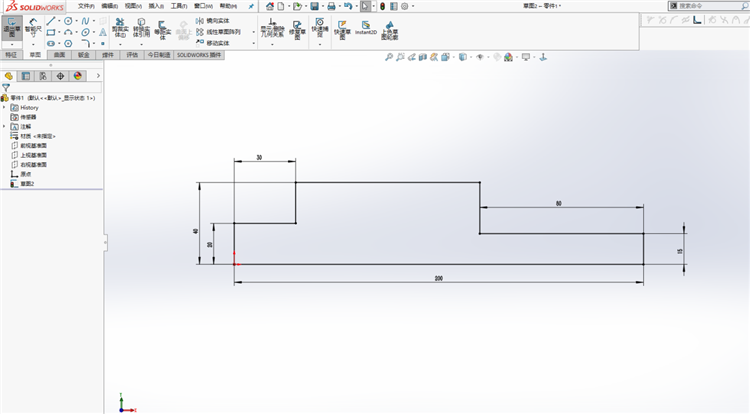Click the Home icon in quick toolbar
Screen dimensions: 750x414
270,6
